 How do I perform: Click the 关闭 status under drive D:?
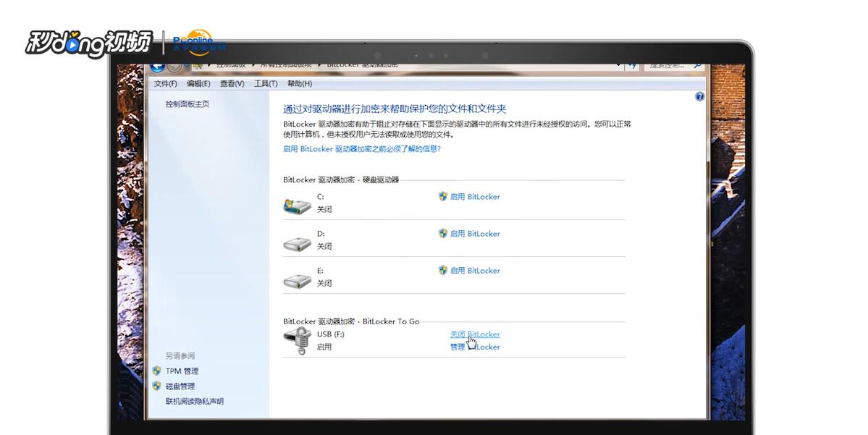pyautogui.click(x=324, y=246)
